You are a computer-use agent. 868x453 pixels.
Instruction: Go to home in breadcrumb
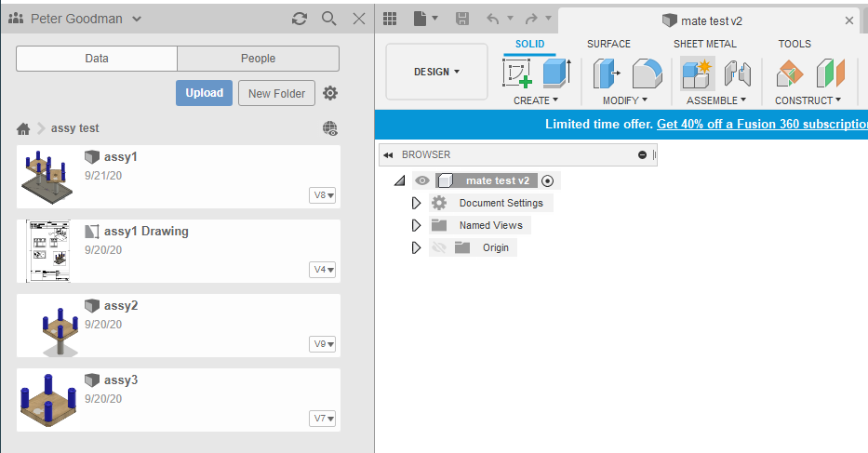tap(23, 128)
